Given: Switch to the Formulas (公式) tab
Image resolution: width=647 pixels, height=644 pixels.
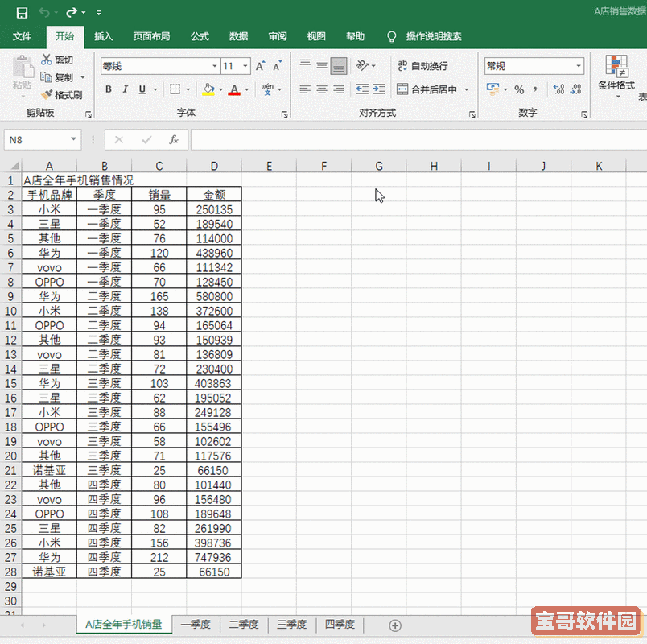Looking at the screenshot, I should pos(200,36).
